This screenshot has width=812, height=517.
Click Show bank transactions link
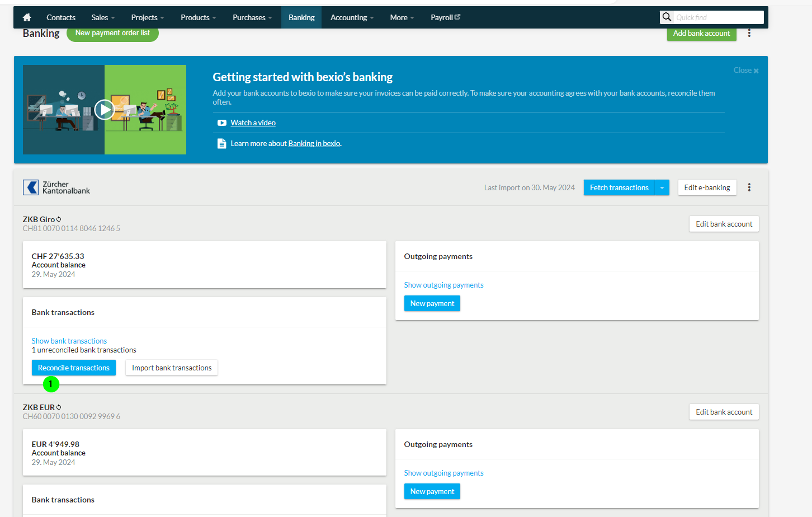69,341
